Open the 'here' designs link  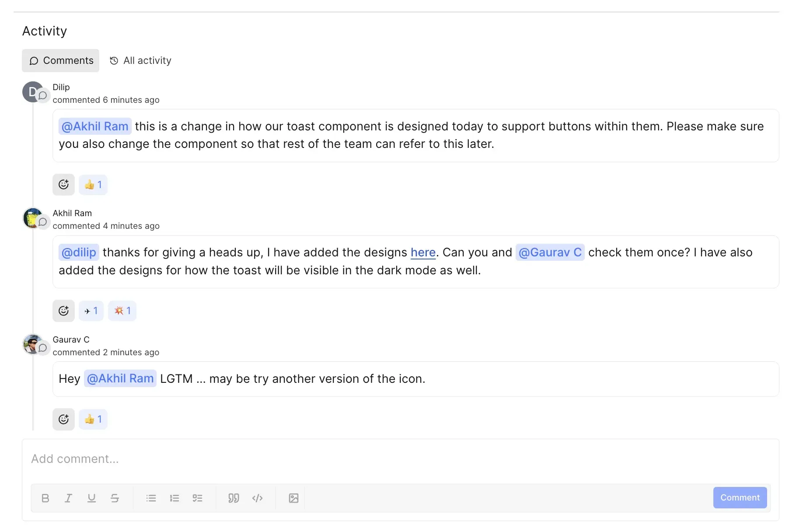423,252
